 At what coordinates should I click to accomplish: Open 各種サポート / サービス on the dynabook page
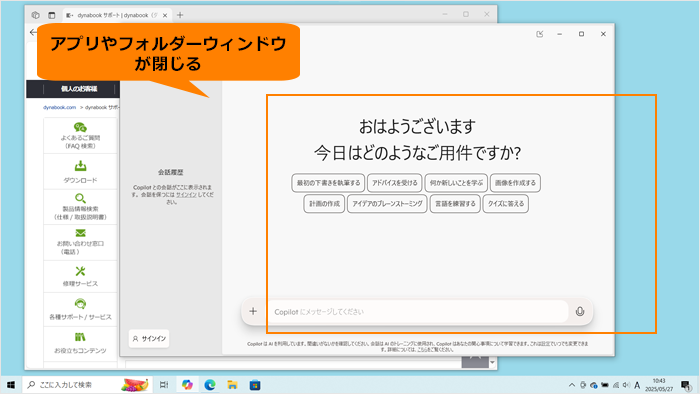pos(80,310)
